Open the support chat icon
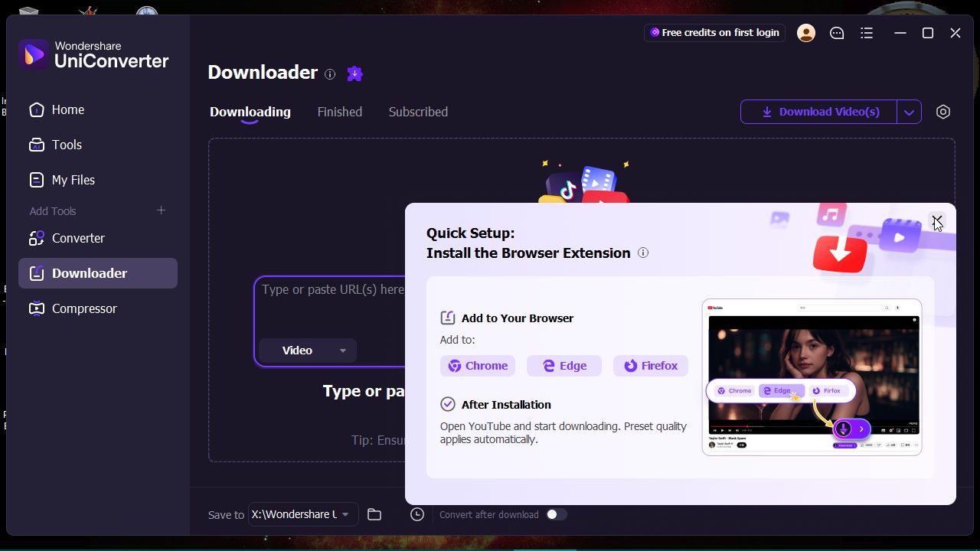 (837, 33)
